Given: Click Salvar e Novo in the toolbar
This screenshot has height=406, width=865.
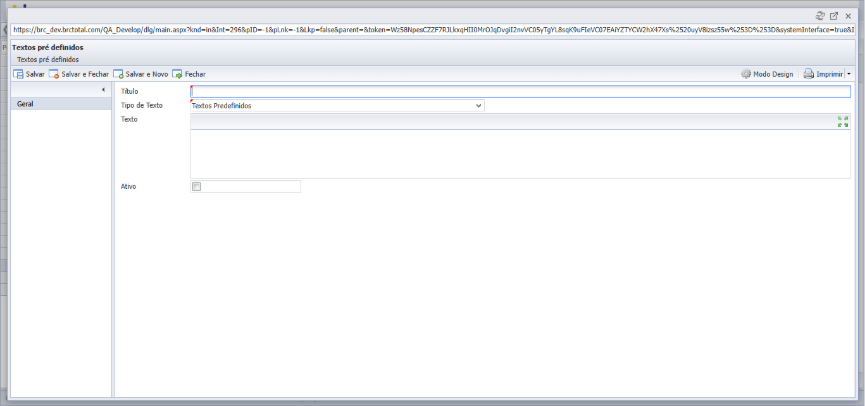Looking at the screenshot, I should (141, 74).
